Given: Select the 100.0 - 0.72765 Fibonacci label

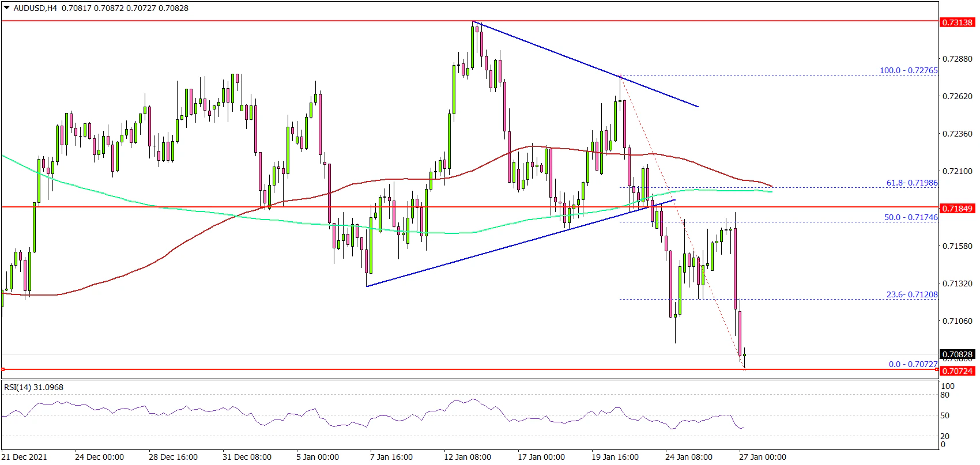Looking at the screenshot, I should point(908,70).
